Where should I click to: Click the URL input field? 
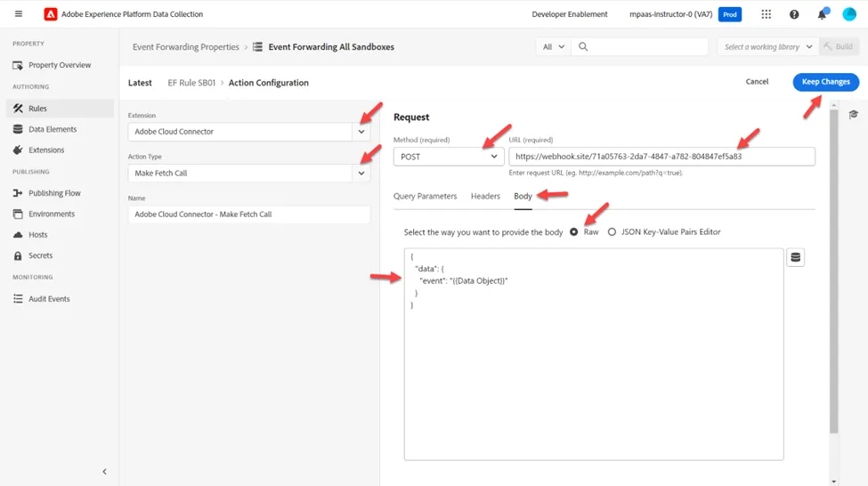point(661,157)
